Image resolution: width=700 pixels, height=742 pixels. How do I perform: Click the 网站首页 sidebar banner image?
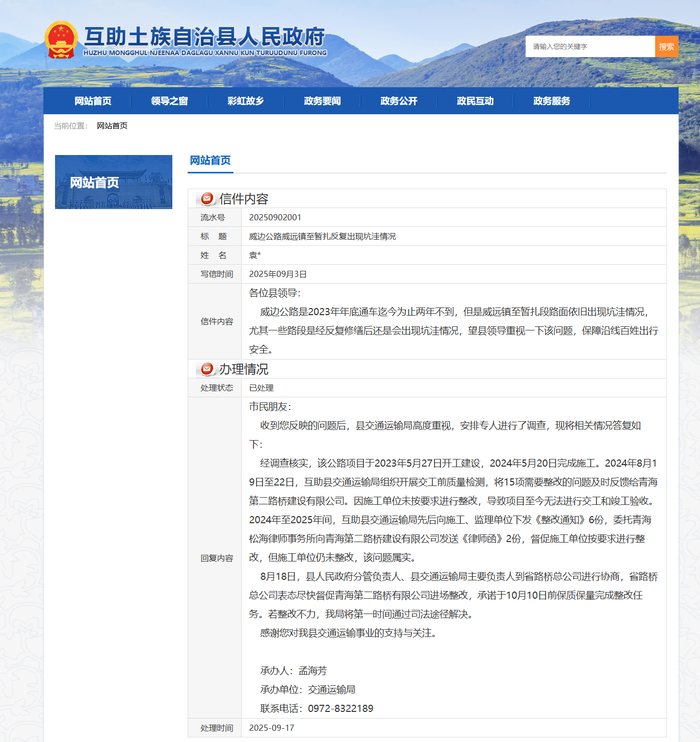click(x=114, y=182)
